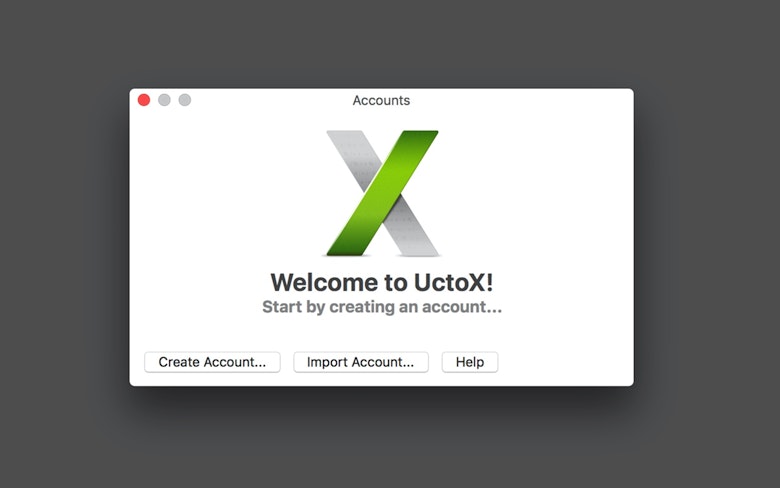Image resolution: width=780 pixels, height=488 pixels.
Task: Click the Create Account... button
Action: coord(212,362)
